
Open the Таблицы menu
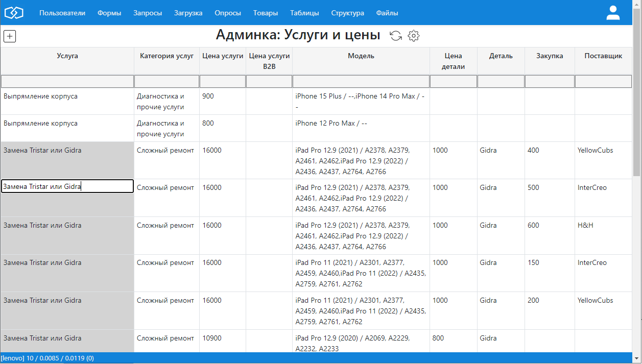click(x=304, y=13)
